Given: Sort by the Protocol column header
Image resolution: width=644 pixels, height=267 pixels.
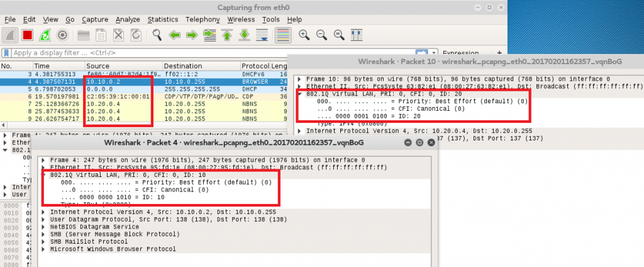Looking at the screenshot, I should click(255, 66).
